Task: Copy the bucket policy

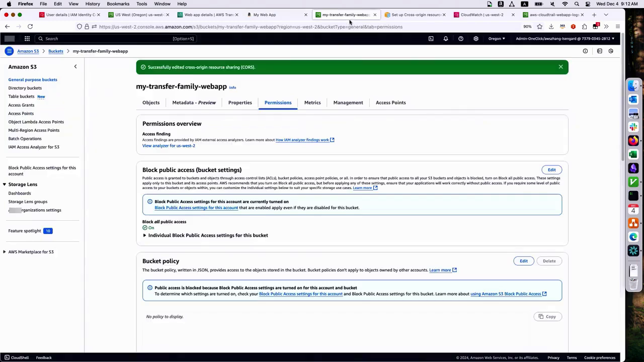Action: tap(547, 317)
